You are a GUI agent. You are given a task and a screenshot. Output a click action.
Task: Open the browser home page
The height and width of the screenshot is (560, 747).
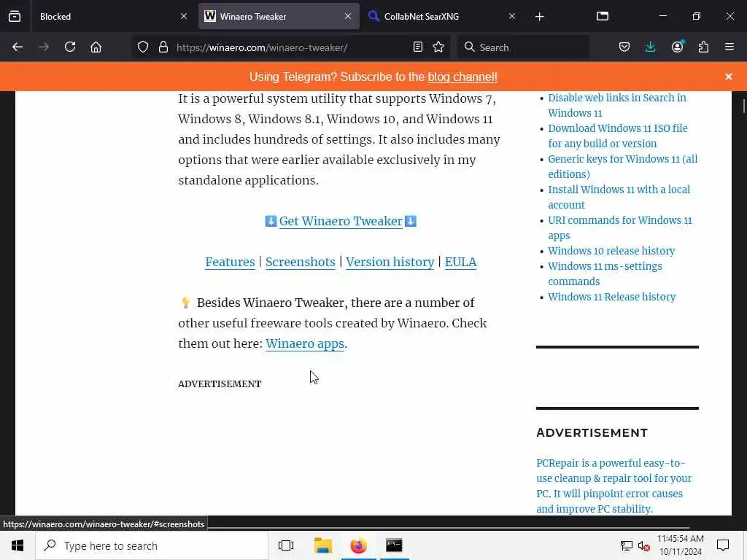[96, 47]
